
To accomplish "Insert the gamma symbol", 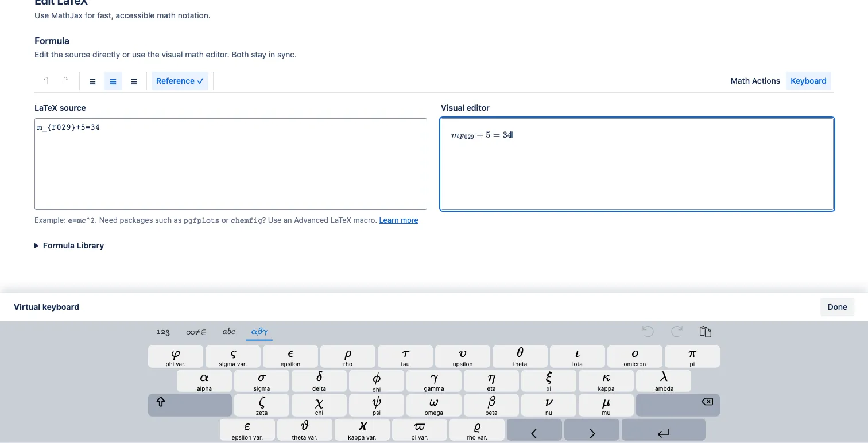I will click(x=434, y=381).
